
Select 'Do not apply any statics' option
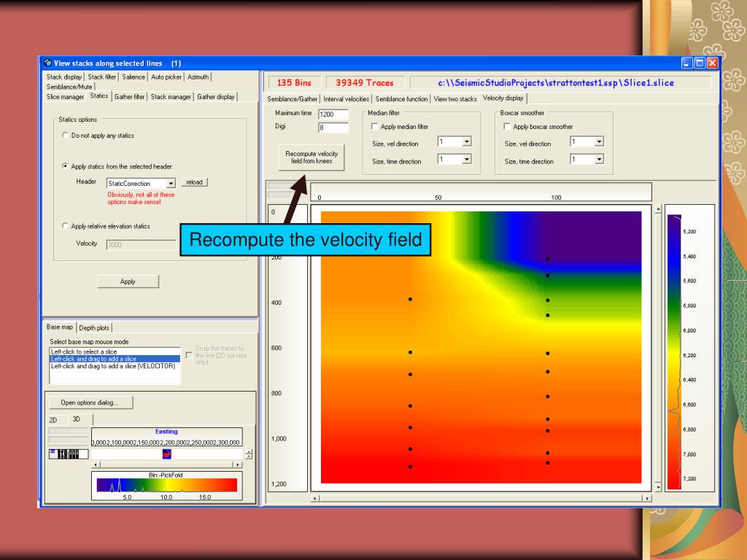click(65, 135)
